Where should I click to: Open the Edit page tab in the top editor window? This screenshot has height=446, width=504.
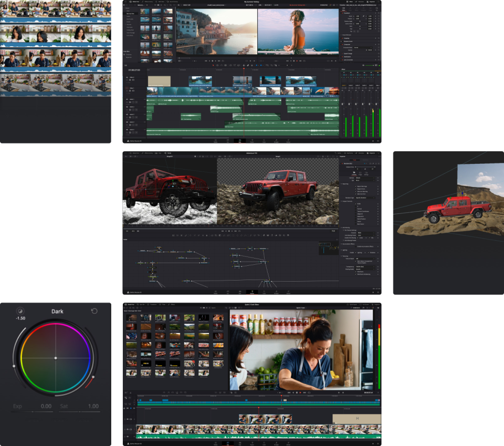pyautogui.click(x=240, y=141)
